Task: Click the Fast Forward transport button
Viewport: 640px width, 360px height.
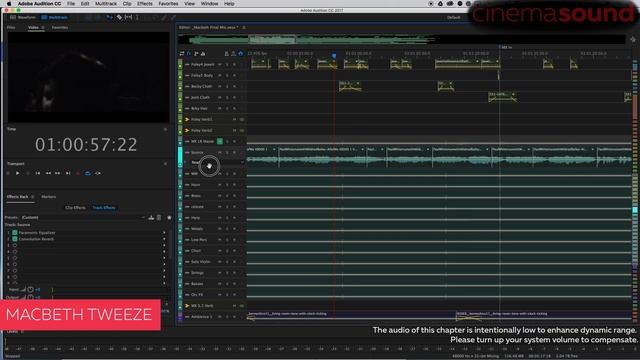Action: 58,173
